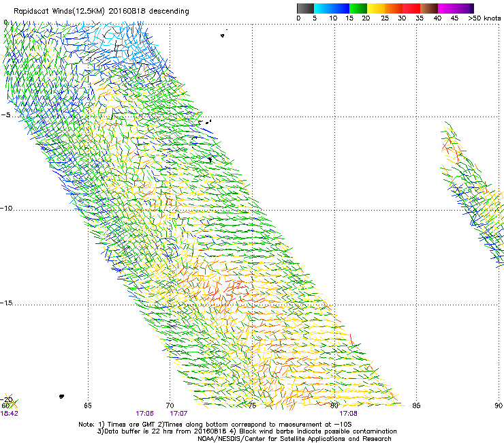Click the black island marker near 63E 20S
Viewport: 504px width, 443px height.
61,397
